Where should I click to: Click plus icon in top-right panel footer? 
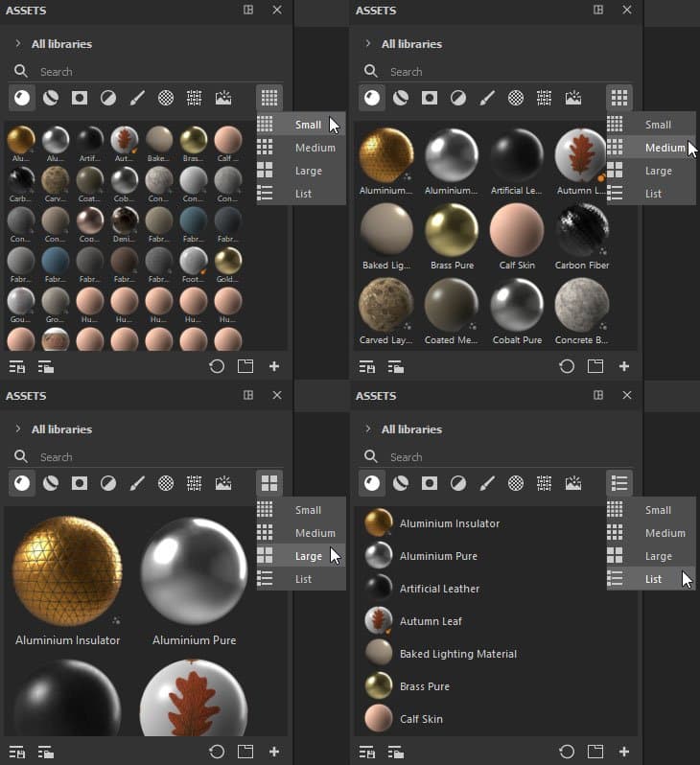pyautogui.click(x=624, y=366)
